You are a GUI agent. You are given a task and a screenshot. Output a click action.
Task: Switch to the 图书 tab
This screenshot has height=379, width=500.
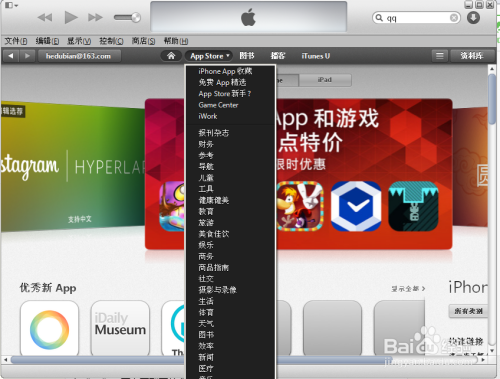click(247, 56)
